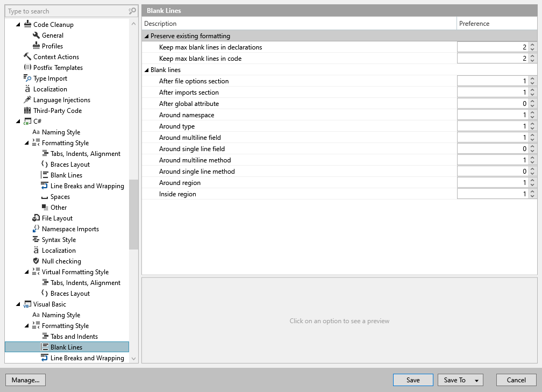Viewport: 542px width, 392px height.
Task: Click the Manage button
Action: click(x=25, y=380)
